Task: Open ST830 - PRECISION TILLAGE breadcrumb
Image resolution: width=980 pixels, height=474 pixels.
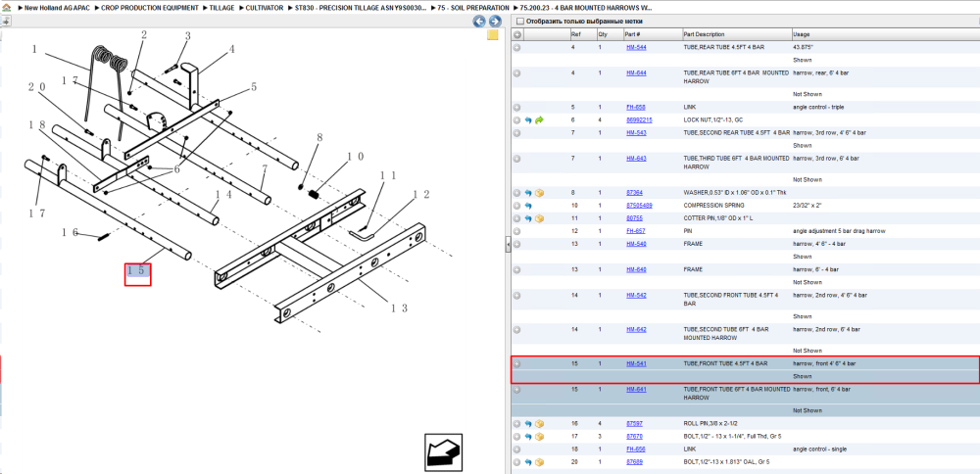Action: click(x=362, y=8)
